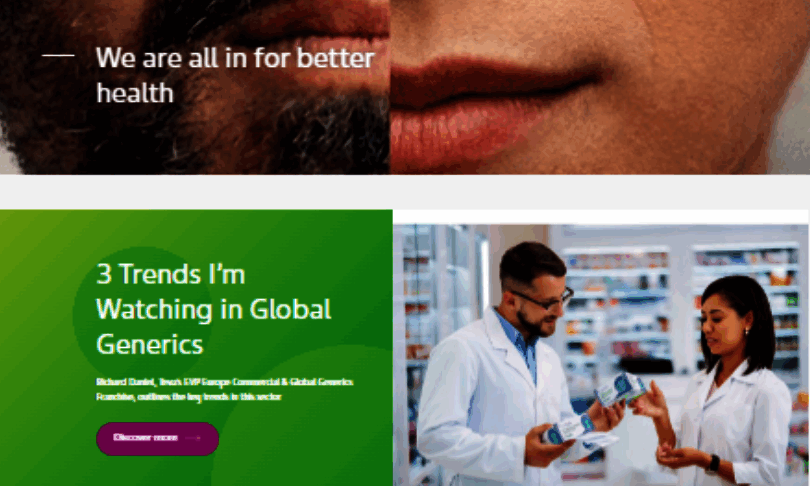Open the 3 Trends I'm Watching headline
The image size is (810, 486).
point(213,308)
